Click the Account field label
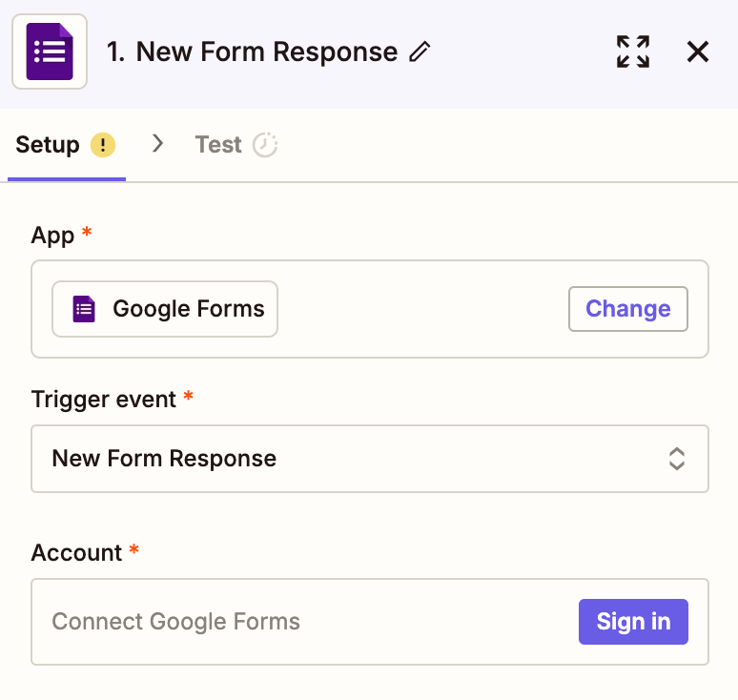The width and height of the screenshot is (738, 700). 77,553
